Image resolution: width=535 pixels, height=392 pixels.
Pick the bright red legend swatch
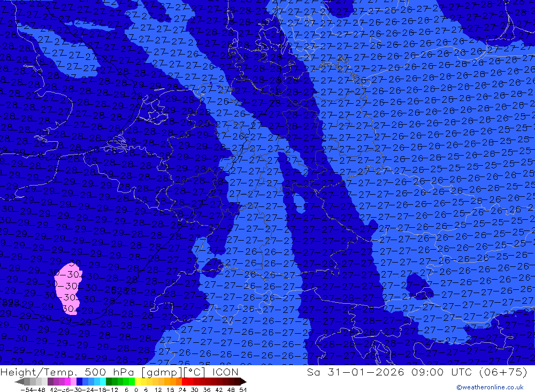click(x=185, y=381)
